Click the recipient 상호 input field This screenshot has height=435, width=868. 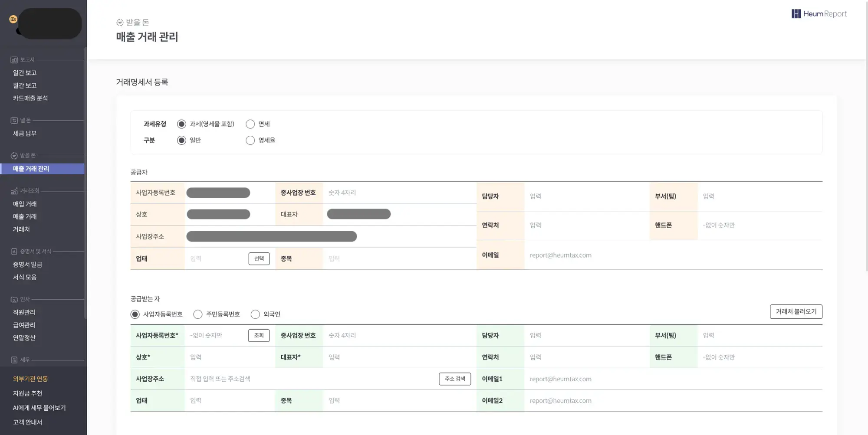pyautogui.click(x=230, y=357)
